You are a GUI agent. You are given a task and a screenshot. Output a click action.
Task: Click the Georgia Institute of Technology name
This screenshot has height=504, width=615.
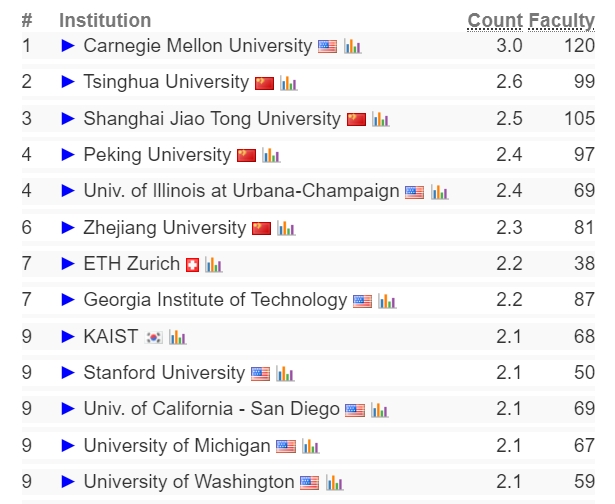point(215,300)
